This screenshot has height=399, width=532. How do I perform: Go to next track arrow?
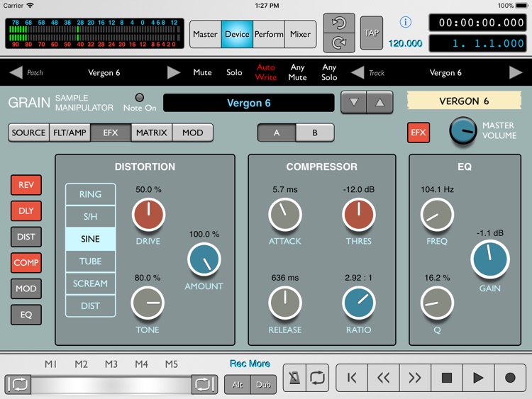(516, 72)
